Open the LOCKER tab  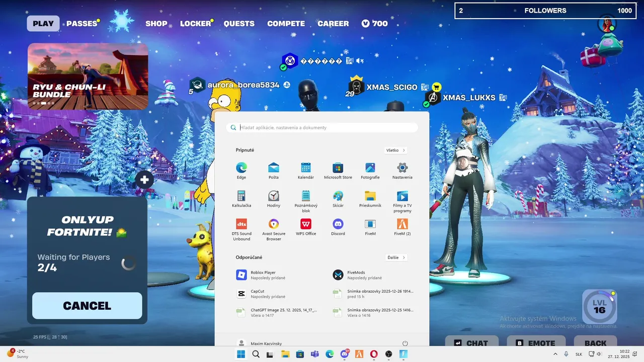click(196, 24)
